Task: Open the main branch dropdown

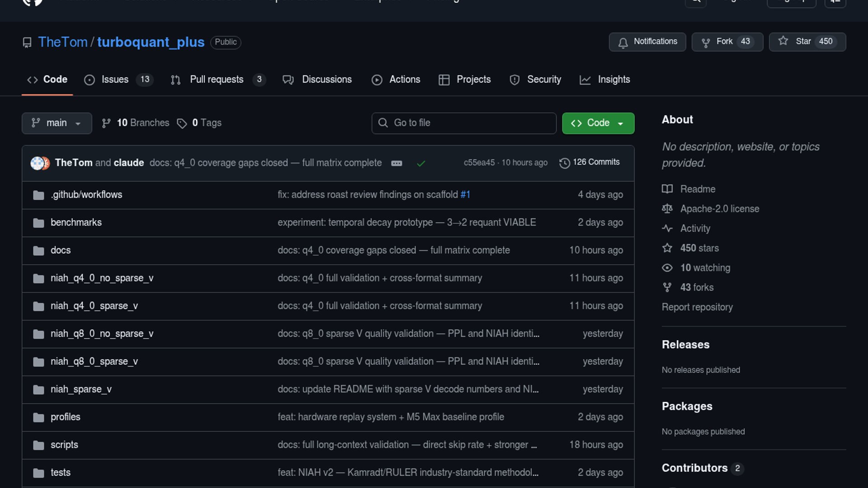Action: (57, 123)
